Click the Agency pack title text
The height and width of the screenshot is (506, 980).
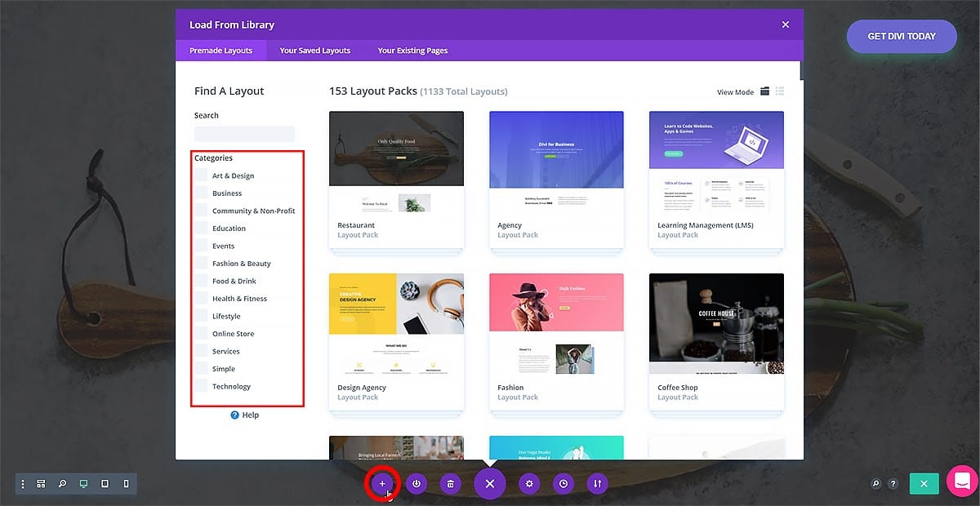pos(510,225)
